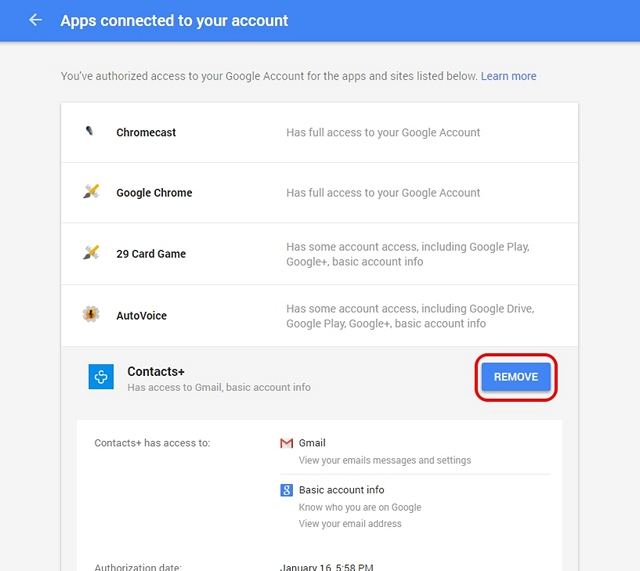Click the Apps connected to your account title
This screenshot has width=640, height=571.
click(174, 20)
